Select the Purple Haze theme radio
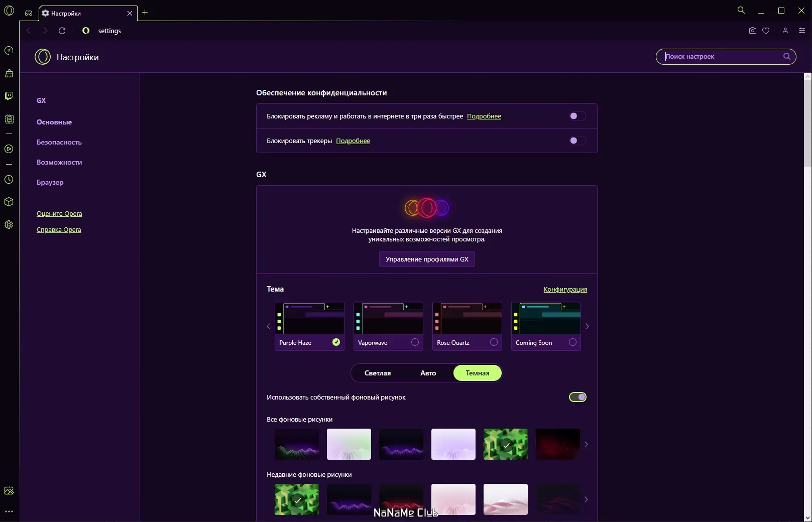This screenshot has width=812, height=522. pyautogui.click(x=336, y=342)
